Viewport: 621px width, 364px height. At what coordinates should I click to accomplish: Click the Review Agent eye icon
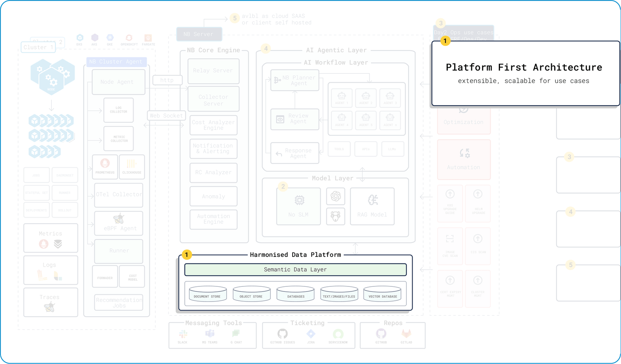pos(280,120)
